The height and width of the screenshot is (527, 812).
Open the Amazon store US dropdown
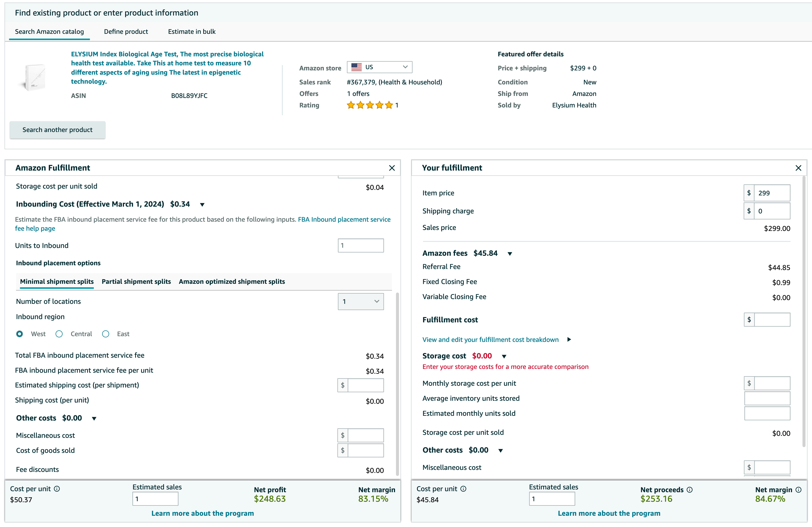[x=379, y=67]
